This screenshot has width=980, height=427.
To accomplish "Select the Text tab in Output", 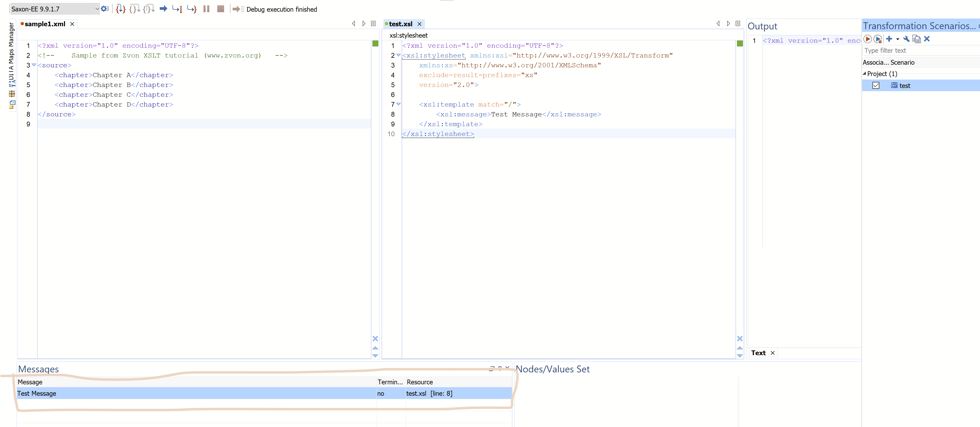I will tap(758, 353).
